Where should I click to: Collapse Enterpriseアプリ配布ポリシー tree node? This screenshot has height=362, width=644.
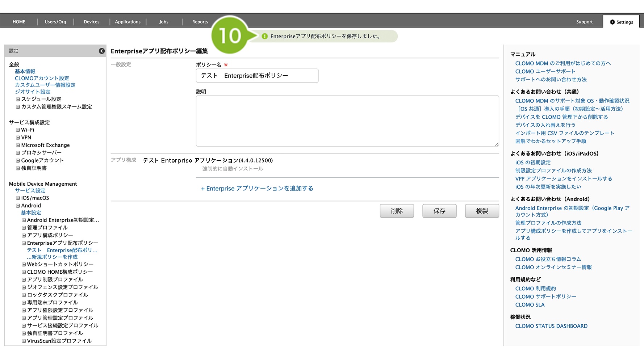tap(24, 243)
